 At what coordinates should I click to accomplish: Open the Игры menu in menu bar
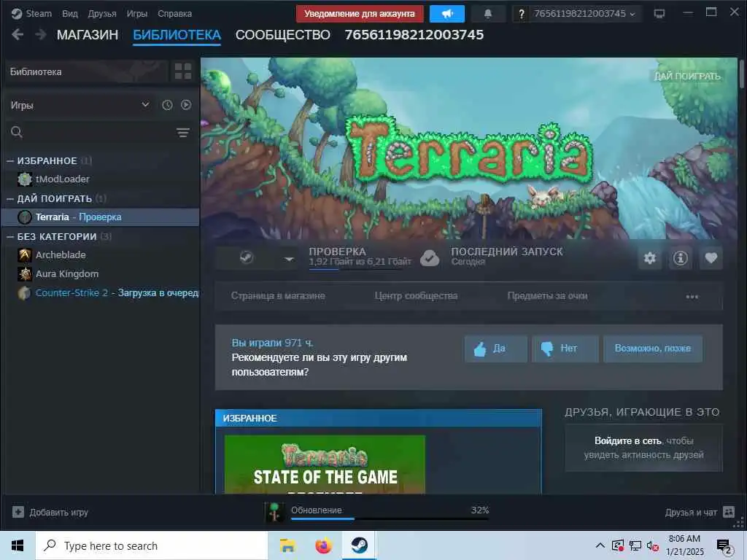coord(136,13)
